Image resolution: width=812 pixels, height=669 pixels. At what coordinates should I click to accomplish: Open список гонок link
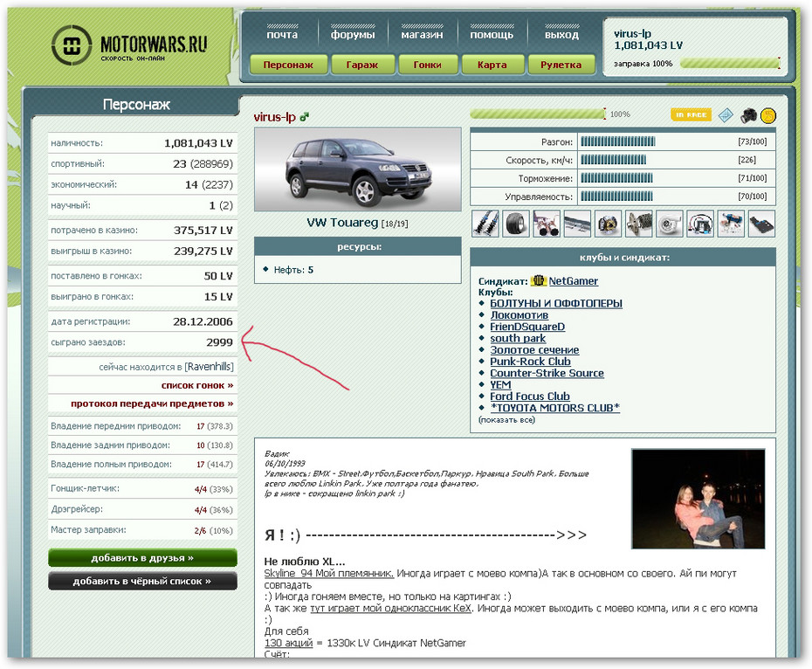point(196,385)
